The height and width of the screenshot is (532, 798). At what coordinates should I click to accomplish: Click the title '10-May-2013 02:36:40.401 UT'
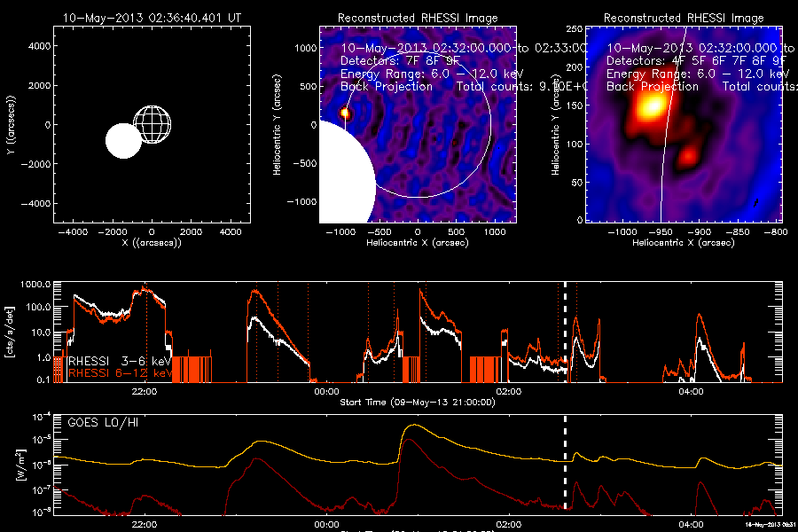[152, 18]
